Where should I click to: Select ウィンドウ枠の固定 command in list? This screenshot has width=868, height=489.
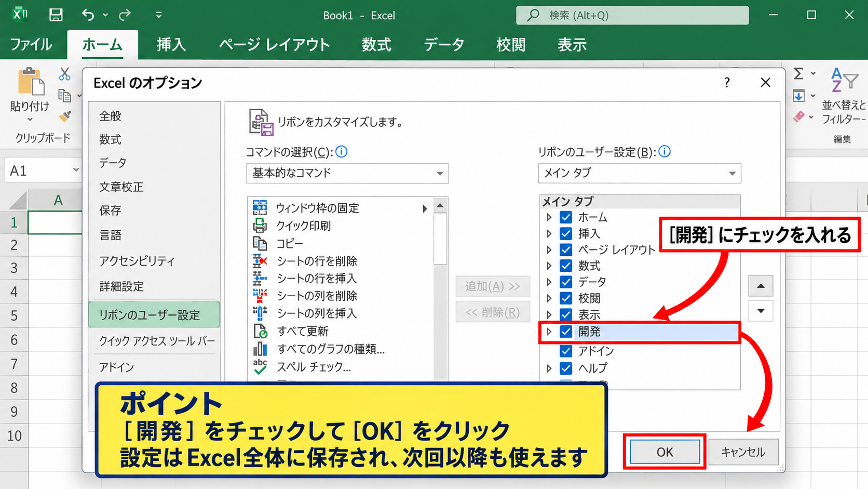pyautogui.click(x=341, y=208)
